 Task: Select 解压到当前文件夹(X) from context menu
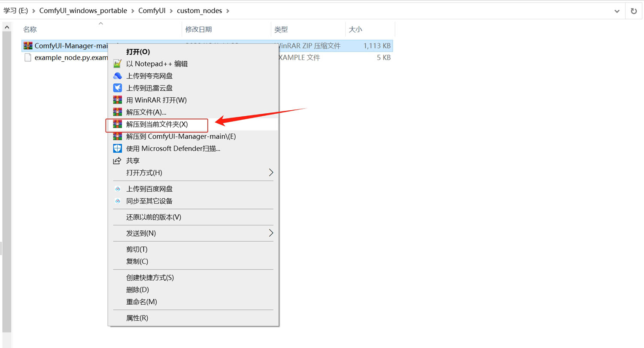(x=157, y=124)
